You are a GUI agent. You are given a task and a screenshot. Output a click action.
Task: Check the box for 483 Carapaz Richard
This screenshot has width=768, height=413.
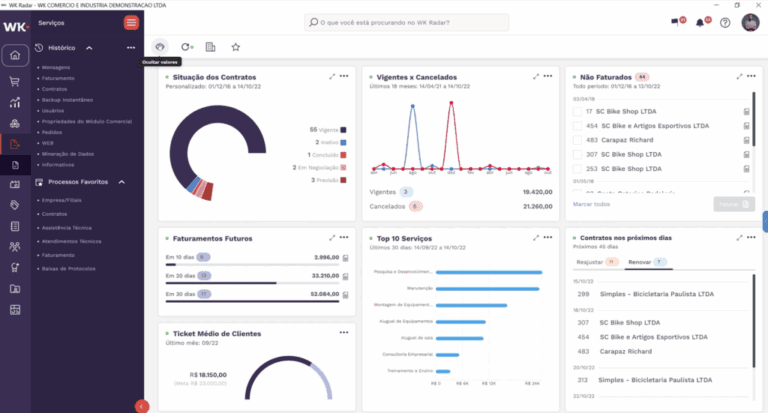pyautogui.click(x=576, y=141)
